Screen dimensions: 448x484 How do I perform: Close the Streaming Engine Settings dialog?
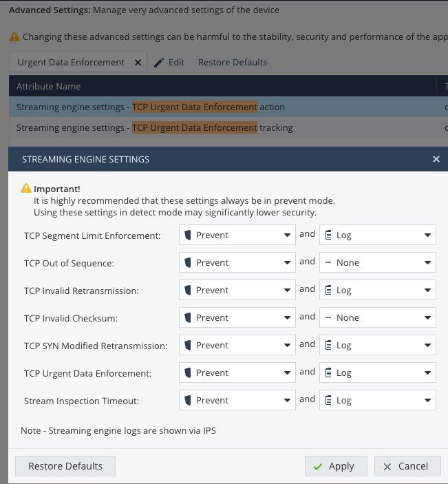(x=436, y=159)
